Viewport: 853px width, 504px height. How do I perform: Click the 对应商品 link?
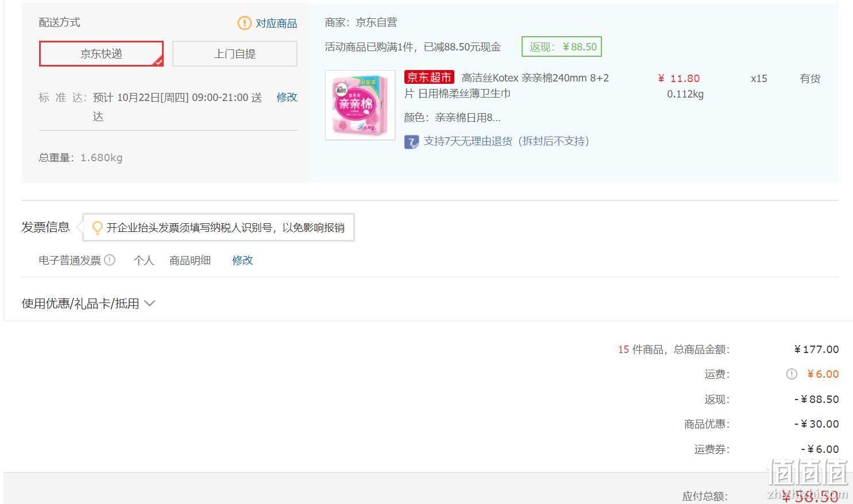click(276, 23)
